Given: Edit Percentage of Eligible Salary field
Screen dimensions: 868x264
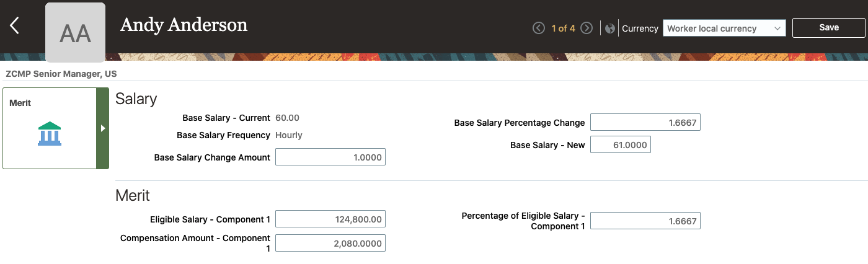Looking at the screenshot, I should point(645,221).
